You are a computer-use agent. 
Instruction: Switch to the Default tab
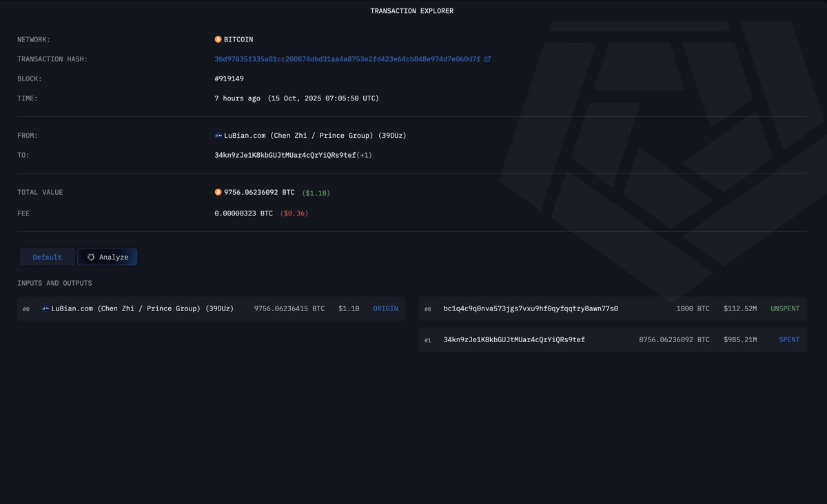47,257
